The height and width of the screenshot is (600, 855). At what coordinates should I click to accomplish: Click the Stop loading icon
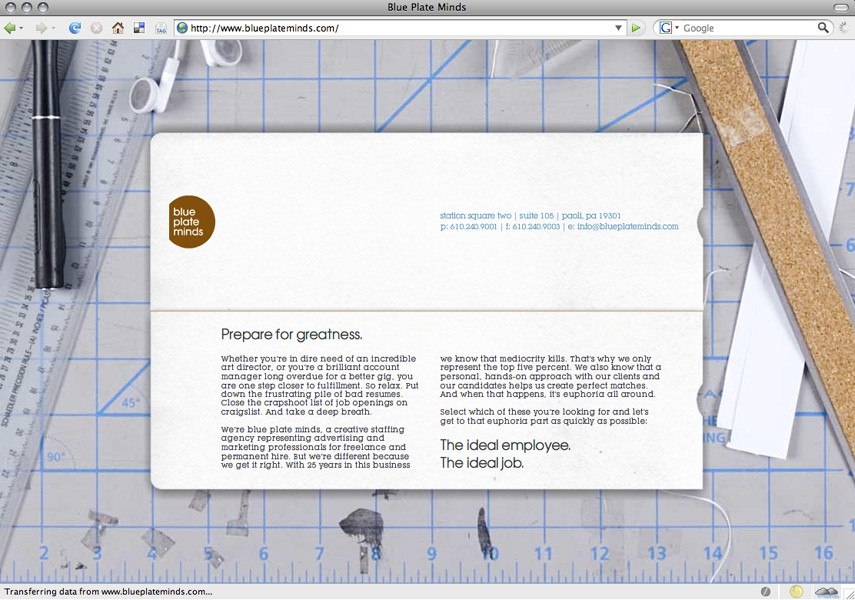[x=97, y=28]
